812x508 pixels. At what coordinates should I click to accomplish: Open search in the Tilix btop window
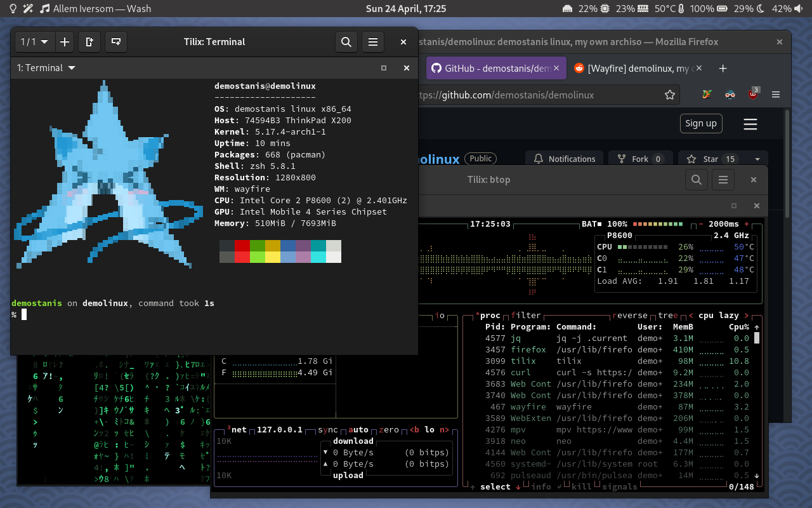[x=696, y=180]
